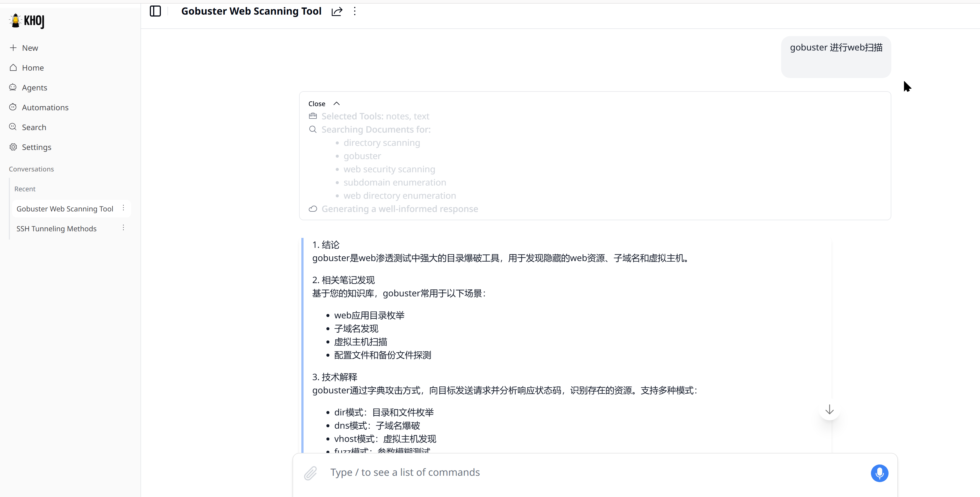
Task: Click the Settings gear icon
Action: click(x=13, y=147)
